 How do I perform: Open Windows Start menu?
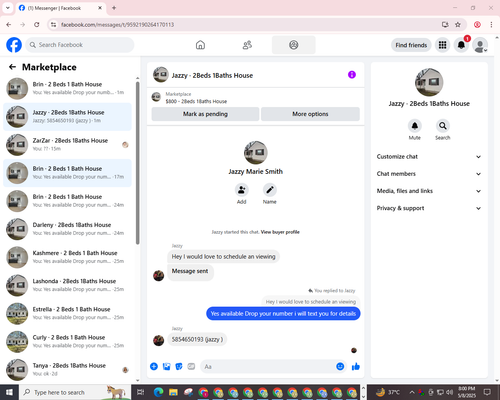[x=9, y=392]
